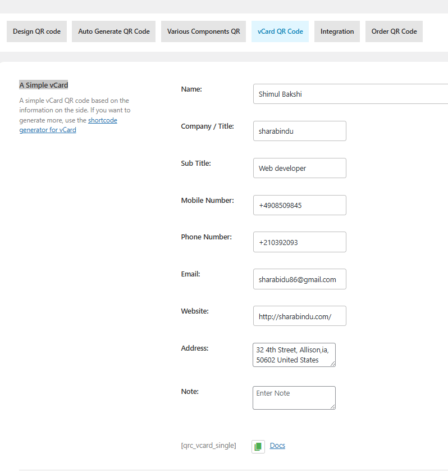Focus the Company / Title input field
The width and height of the screenshot is (448, 476).
coord(299,131)
